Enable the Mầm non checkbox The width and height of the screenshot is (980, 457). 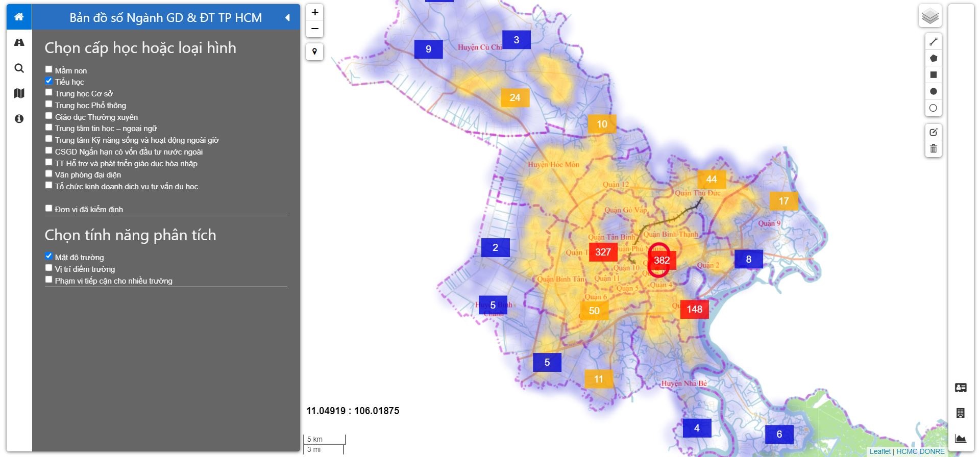pos(49,69)
